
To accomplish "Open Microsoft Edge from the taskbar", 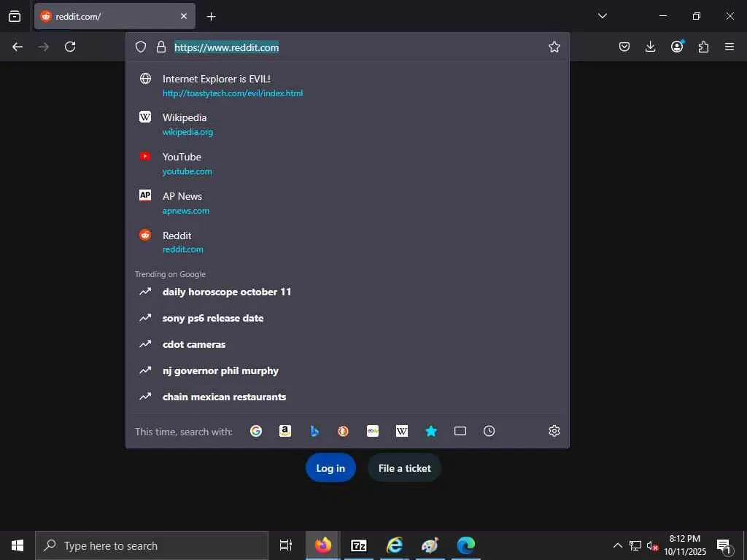I will click(466, 545).
